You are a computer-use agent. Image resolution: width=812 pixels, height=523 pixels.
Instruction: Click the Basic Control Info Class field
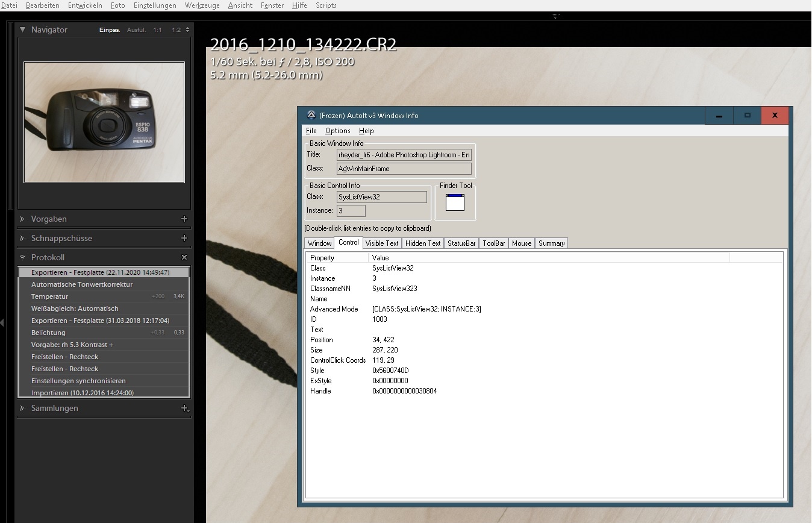[x=382, y=197]
